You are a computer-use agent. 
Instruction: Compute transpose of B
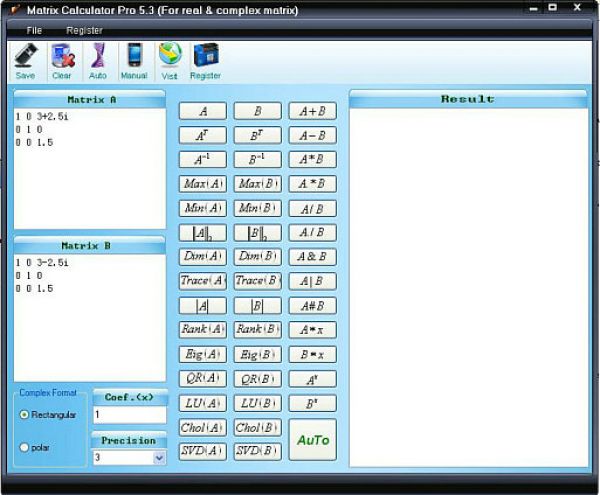point(258,135)
